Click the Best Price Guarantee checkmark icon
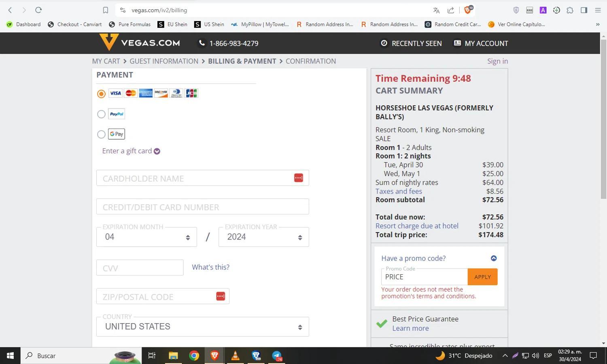Screen dimensions: 607x364 pos(382,324)
